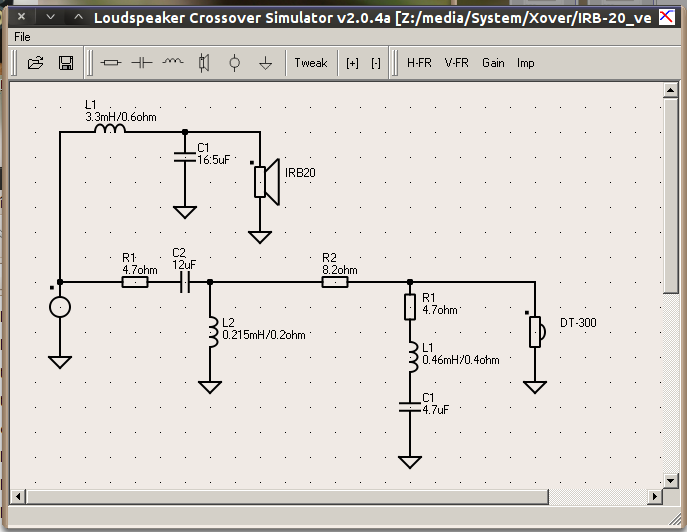687x532 pixels.
Task: Select ground symbol below DT-300 tweeter
Action: click(535, 387)
